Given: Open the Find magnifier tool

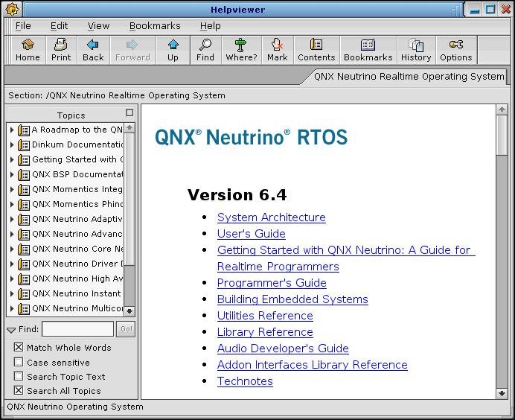Looking at the screenshot, I should coord(205,50).
